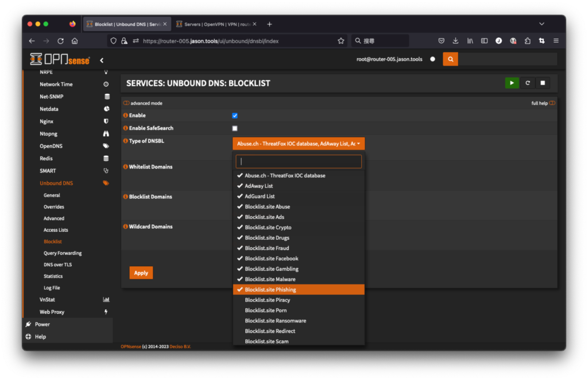Click the browser address bar URL
The width and height of the screenshot is (588, 380).
tap(211, 41)
